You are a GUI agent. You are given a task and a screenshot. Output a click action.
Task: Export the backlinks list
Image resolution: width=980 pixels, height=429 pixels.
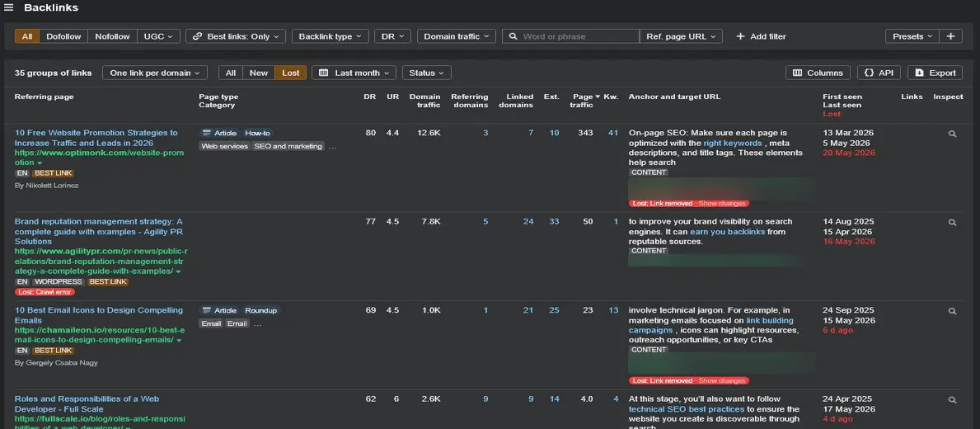point(935,73)
